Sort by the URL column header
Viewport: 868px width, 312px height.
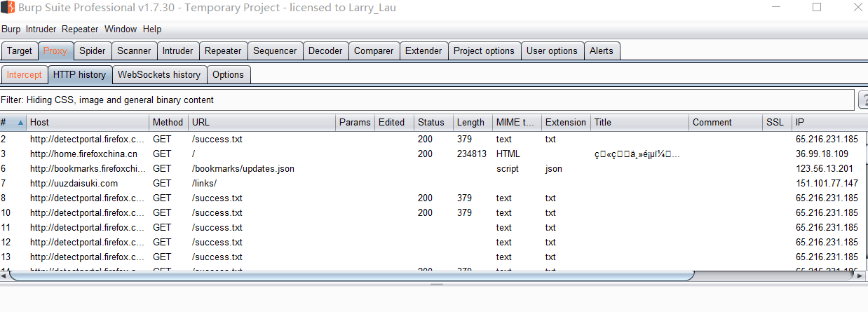pos(262,122)
